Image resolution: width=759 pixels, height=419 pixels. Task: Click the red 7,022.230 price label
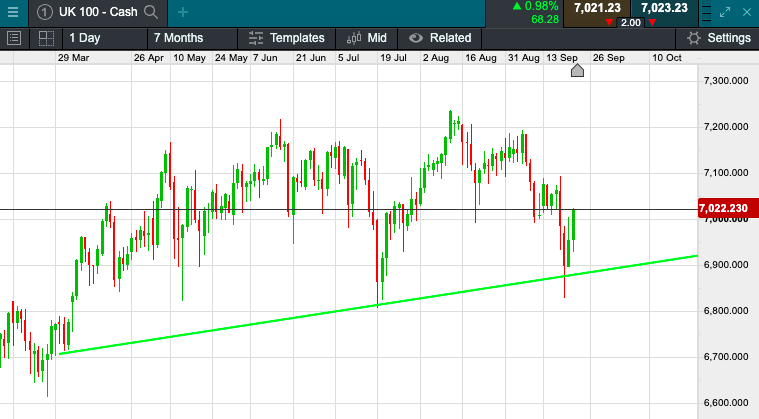tap(726, 209)
